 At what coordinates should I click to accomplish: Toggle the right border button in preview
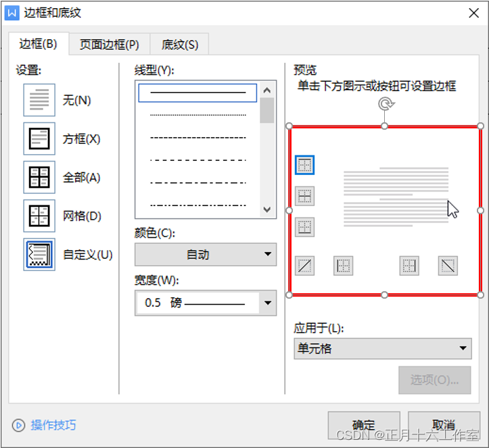click(x=409, y=266)
